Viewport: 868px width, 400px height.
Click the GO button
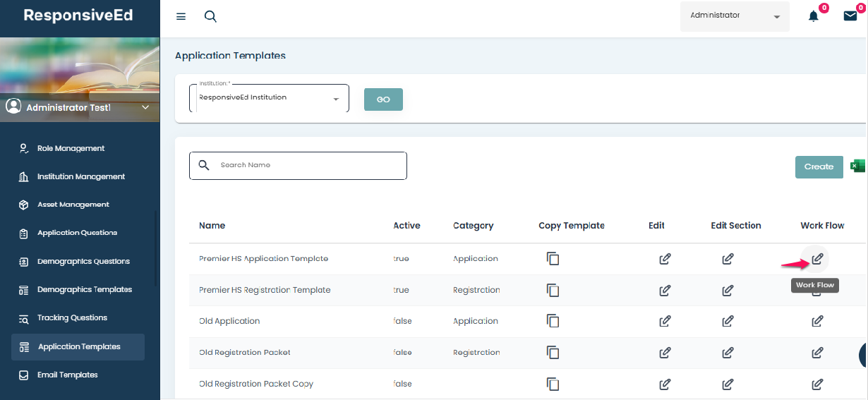point(383,99)
